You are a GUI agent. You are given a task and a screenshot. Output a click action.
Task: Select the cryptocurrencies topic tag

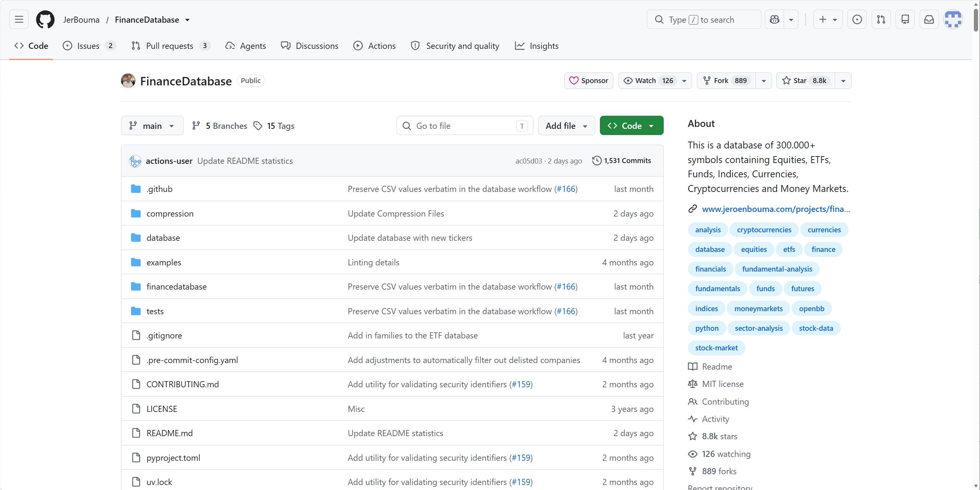[x=764, y=230]
